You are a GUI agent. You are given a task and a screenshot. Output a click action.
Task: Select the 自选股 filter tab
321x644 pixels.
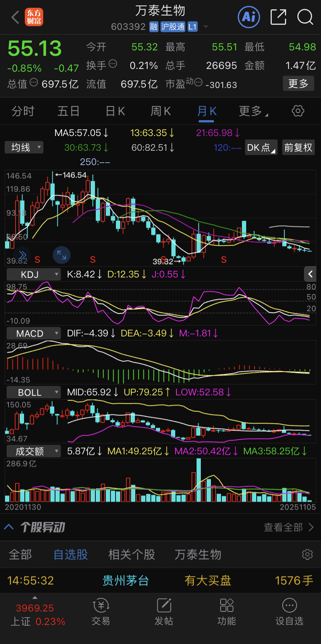click(x=71, y=554)
